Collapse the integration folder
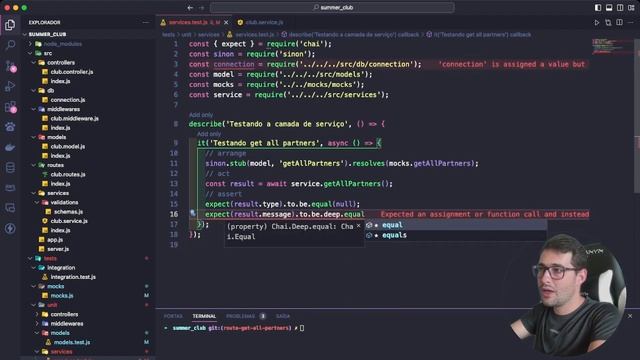This screenshot has width=640, height=360. 33,267
